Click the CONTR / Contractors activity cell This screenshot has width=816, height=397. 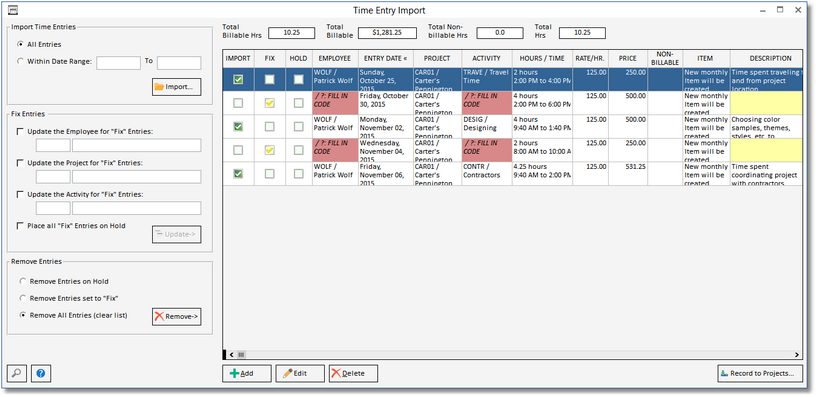pyautogui.click(x=487, y=174)
